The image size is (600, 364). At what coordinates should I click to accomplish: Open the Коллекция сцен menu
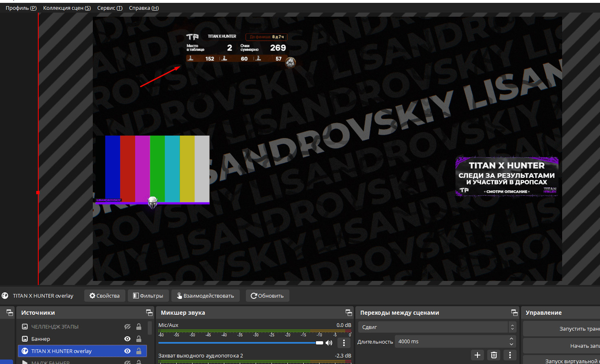[x=67, y=8]
